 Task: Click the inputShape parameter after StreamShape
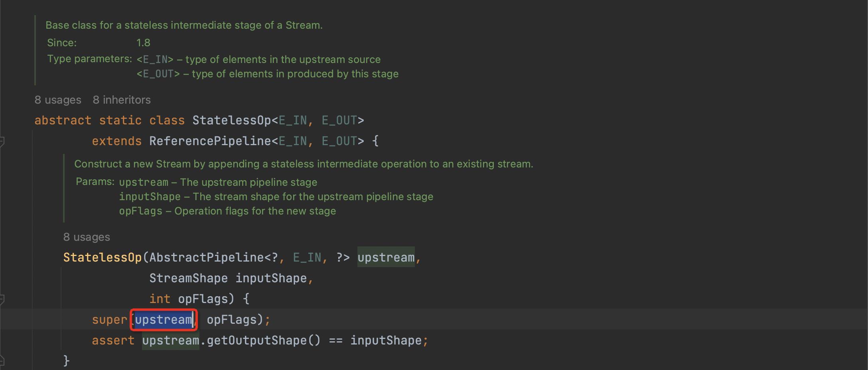[271, 278]
